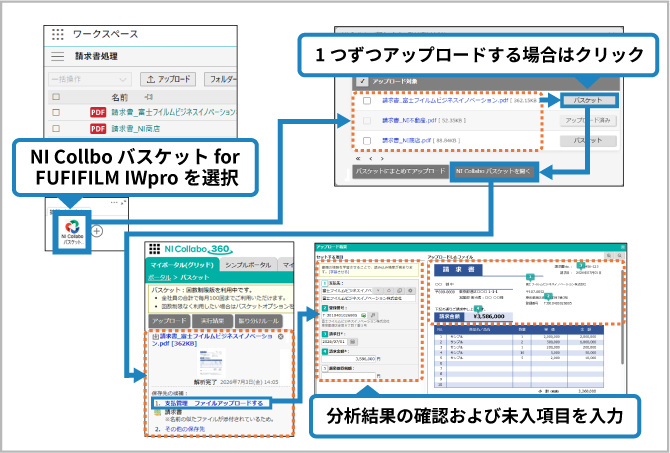
Task: Open 請求書_富士フイルムビジネスイノベーション link in workspace
Action: [174, 112]
